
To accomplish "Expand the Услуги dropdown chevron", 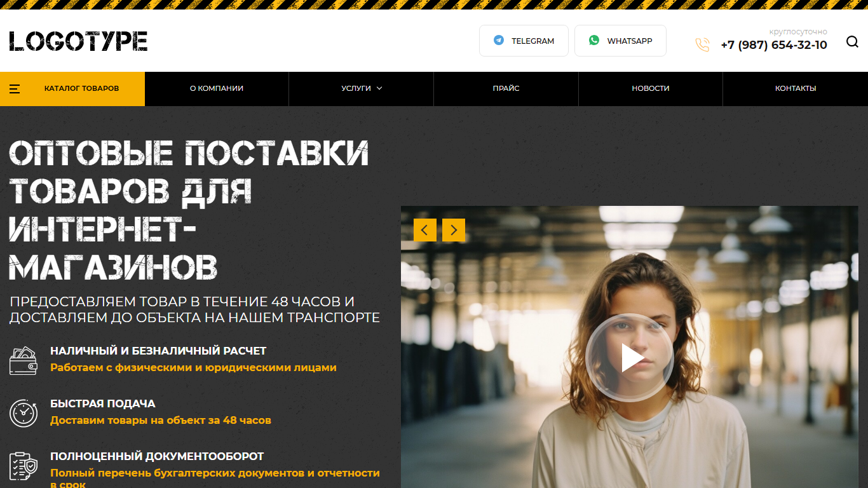I will tap(379, 88).
